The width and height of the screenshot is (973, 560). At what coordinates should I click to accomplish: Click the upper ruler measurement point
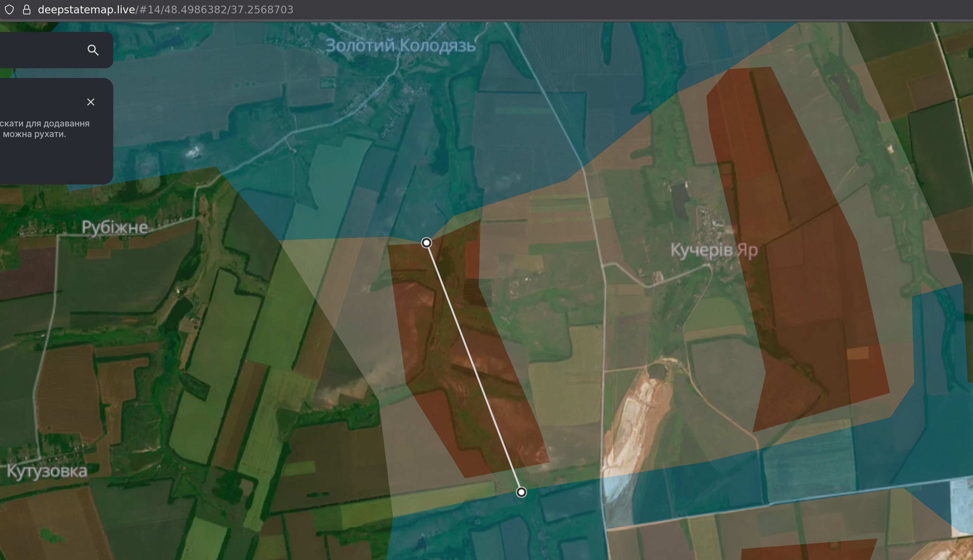click(x=426, y=243)
